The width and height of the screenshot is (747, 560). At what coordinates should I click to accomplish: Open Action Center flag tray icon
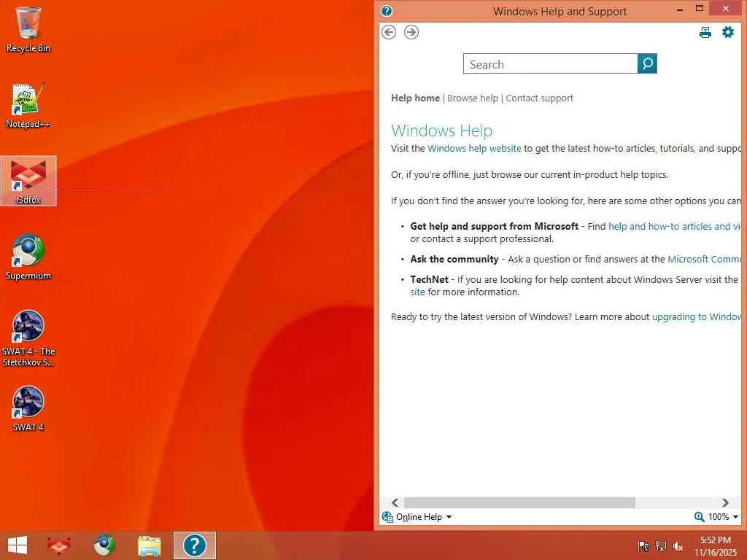pos(643,546)
